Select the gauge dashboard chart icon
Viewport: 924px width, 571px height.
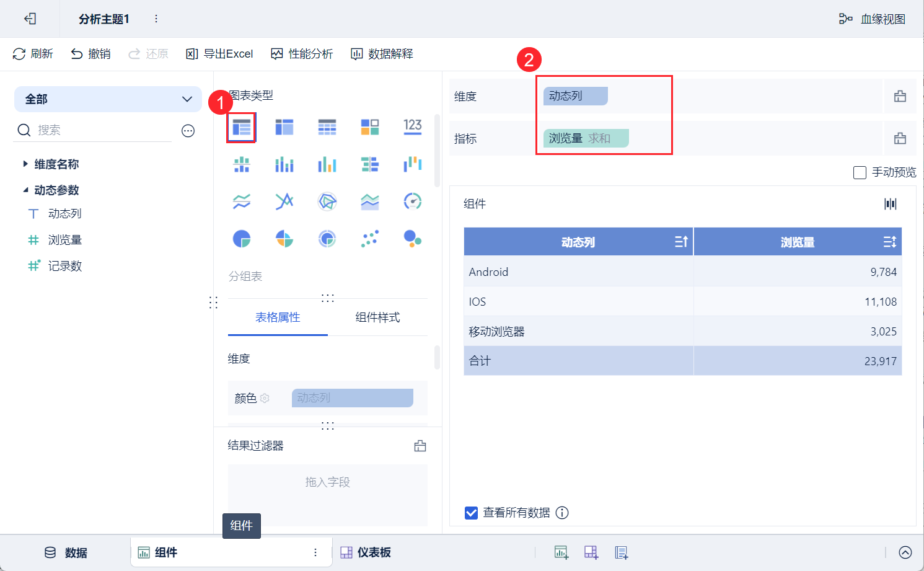pos(413,201)
